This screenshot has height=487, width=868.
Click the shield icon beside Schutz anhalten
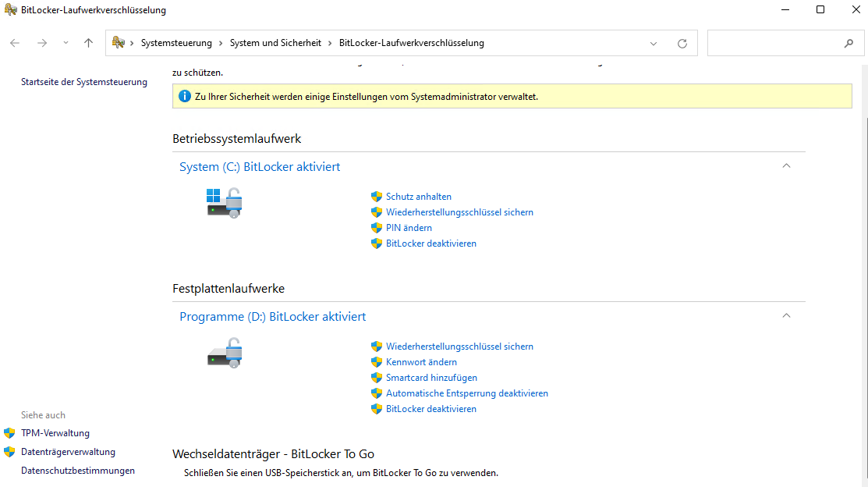[377, 197]
